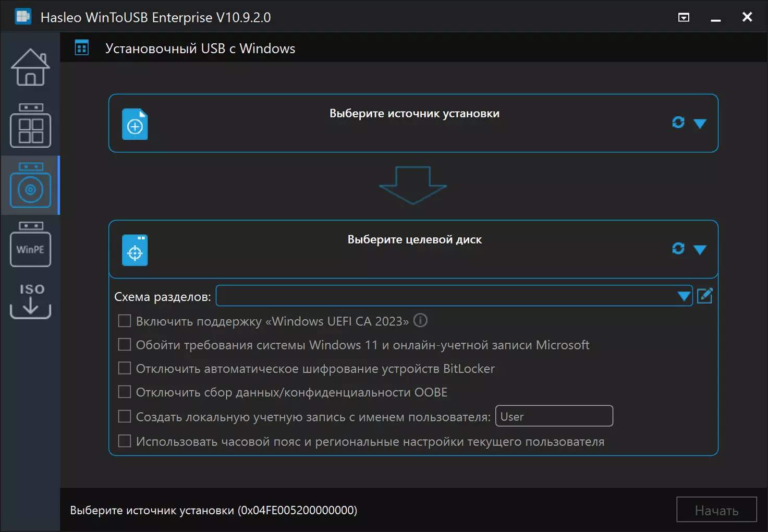The width and height of the screenshot is (768, 532).
Task: Check the disable BitLocker auto-encryption option
Action: click(125, 368)
